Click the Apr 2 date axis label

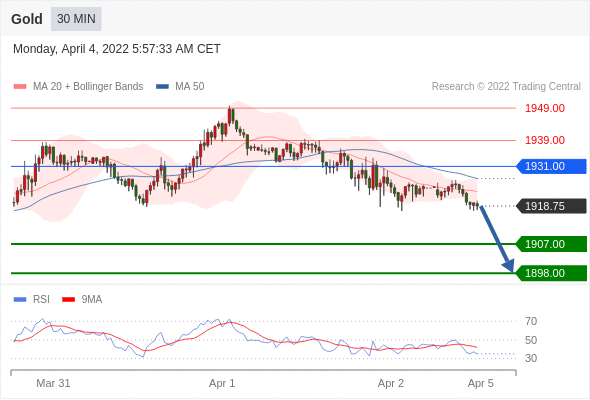click(391, 383)
